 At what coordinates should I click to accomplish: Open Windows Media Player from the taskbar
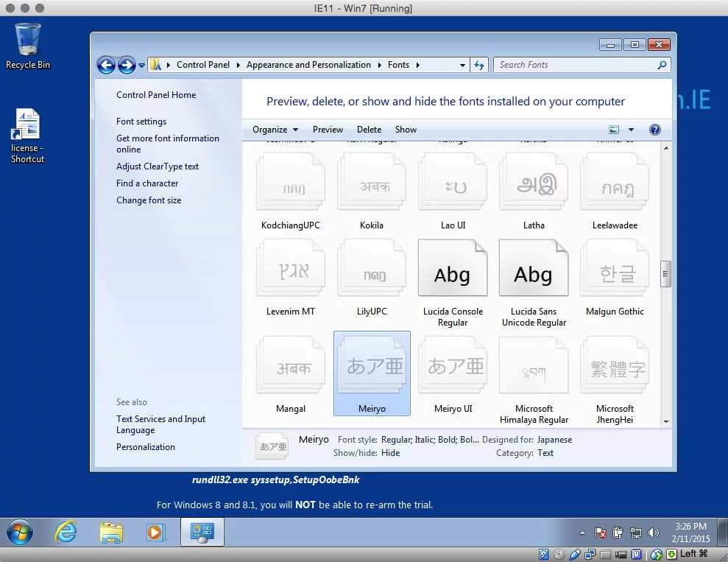click(x=155, y=533)
